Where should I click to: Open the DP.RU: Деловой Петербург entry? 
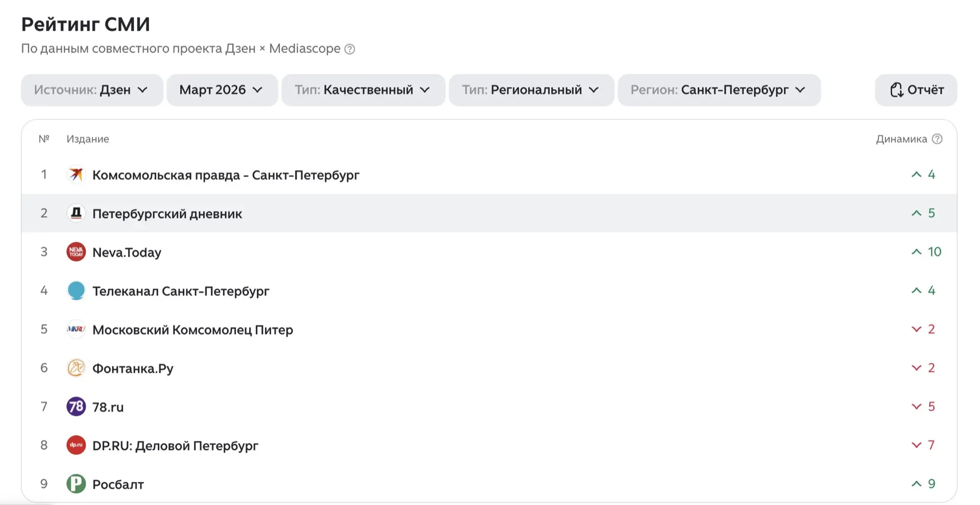coord(175,446)
